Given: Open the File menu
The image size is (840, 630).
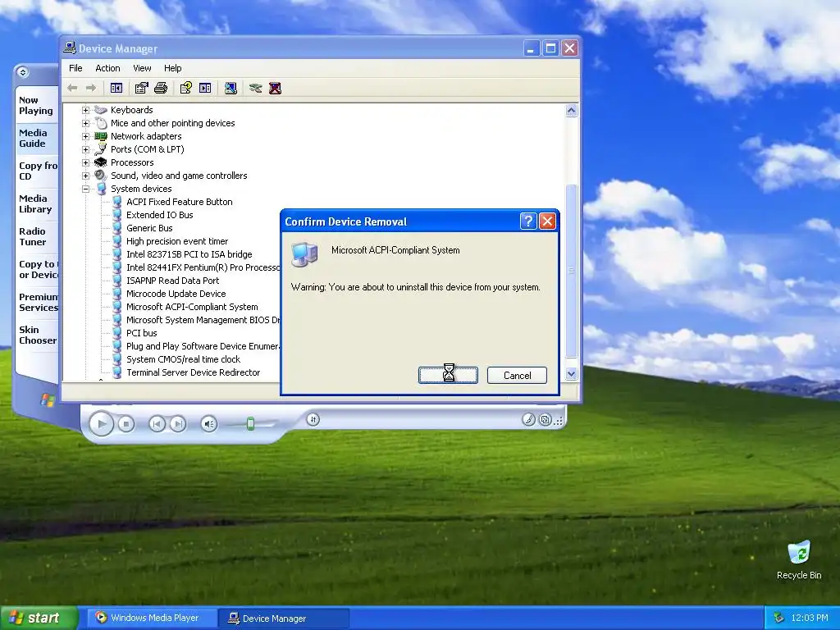Looking at the screenshot, I should click(x=75, y=68).
